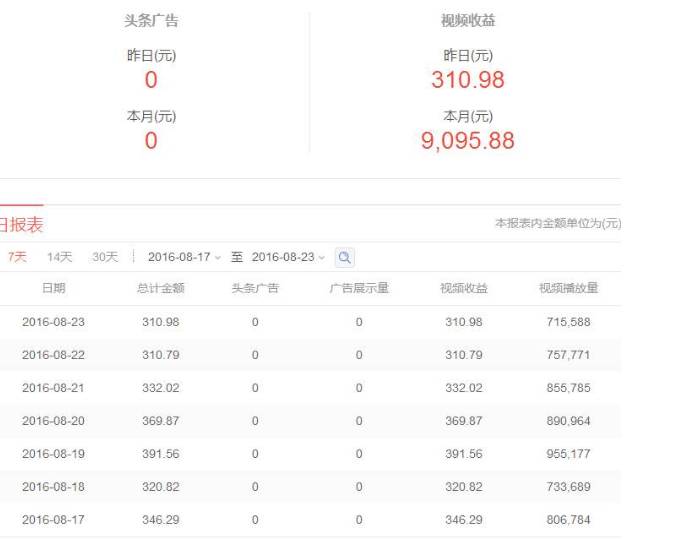This screenshot has height=539, width=691.
Task: Click play count 855,785
Action: tap(568, 388)
